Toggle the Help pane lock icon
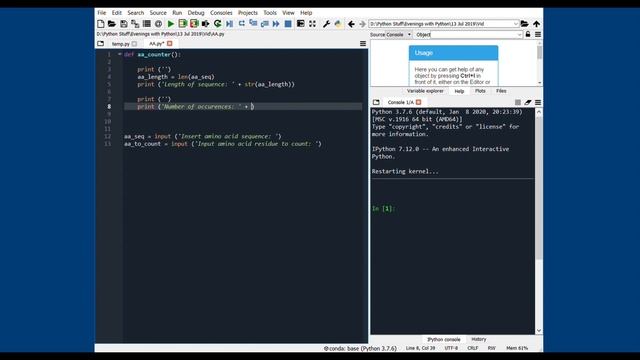The height and width of the screenshot is (360, 640). (x=528, y=34)
